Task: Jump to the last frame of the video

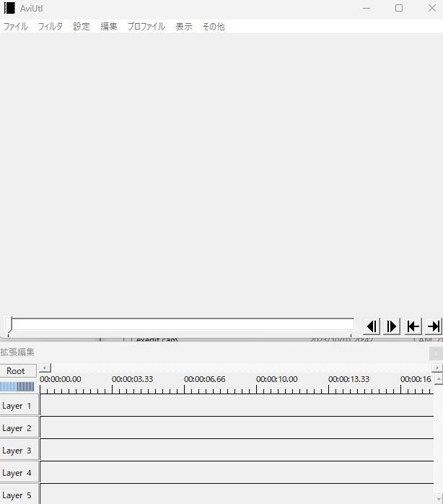Action: point(434,326)
